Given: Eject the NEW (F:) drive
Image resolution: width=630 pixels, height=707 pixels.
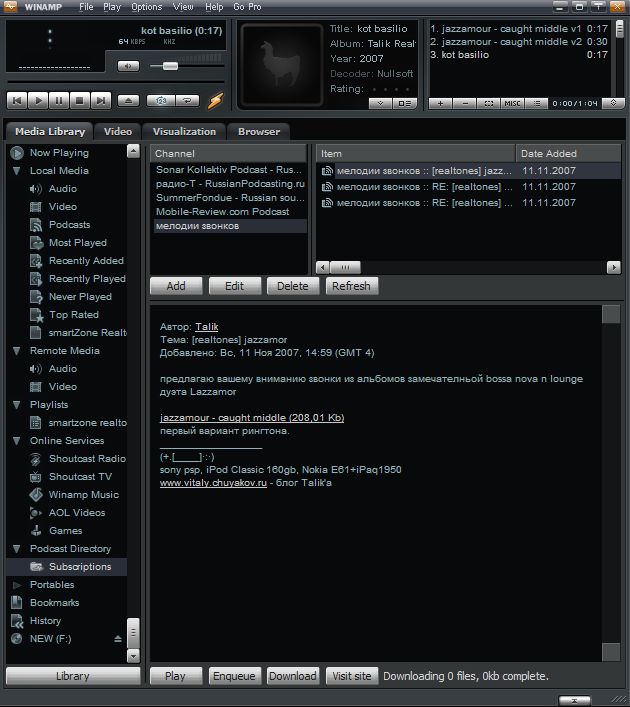Looking at the screenshot, I should 118,639.
